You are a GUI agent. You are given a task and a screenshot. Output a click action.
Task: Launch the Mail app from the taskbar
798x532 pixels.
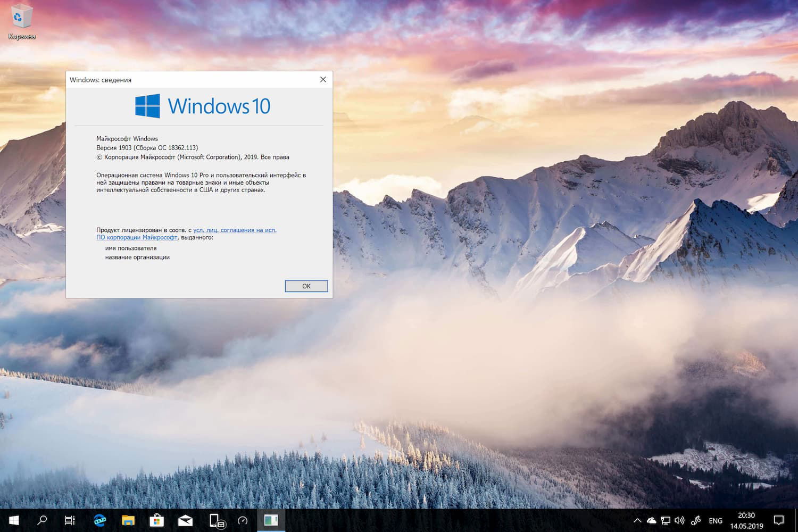185,520
